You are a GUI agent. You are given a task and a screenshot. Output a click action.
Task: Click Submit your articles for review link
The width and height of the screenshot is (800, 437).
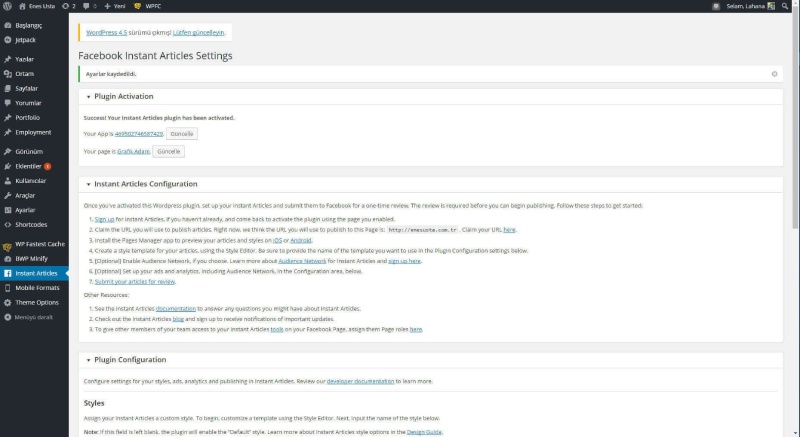pos(135,281)
